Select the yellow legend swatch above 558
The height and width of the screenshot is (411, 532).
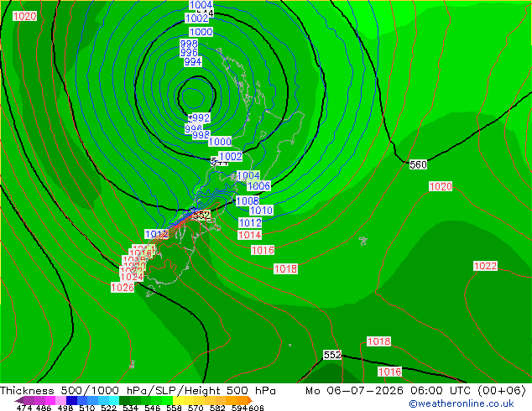click(178, 400)
